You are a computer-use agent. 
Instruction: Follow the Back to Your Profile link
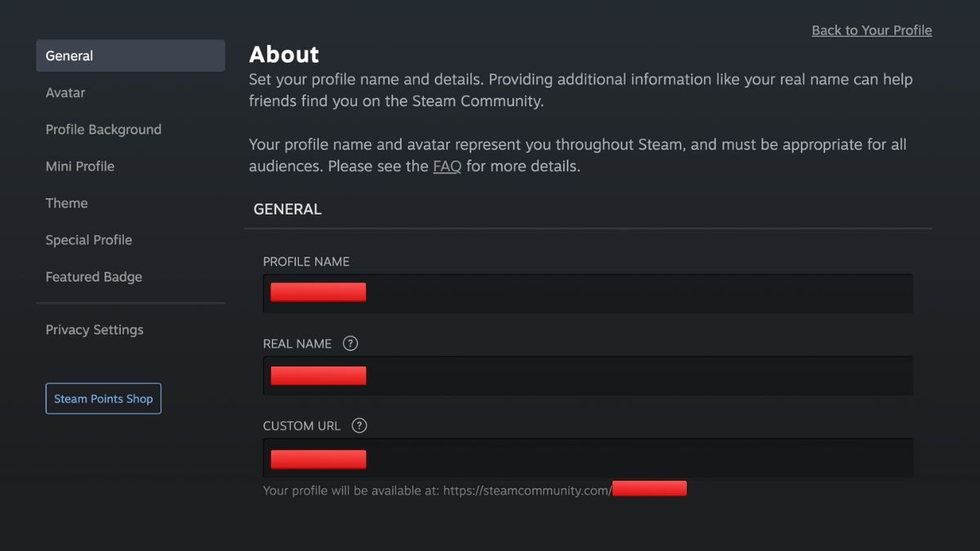871,30
